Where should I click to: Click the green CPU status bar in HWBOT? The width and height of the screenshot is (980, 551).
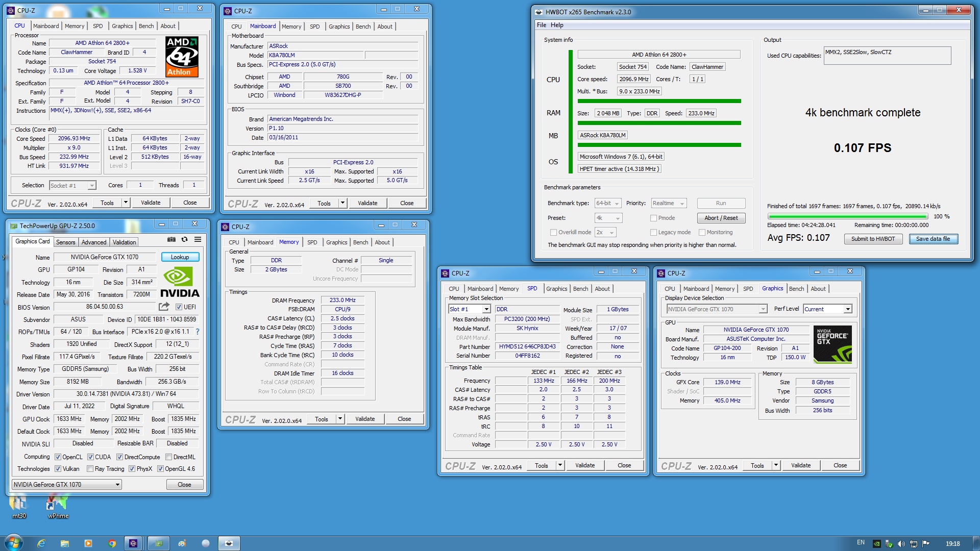coord(659,101)
